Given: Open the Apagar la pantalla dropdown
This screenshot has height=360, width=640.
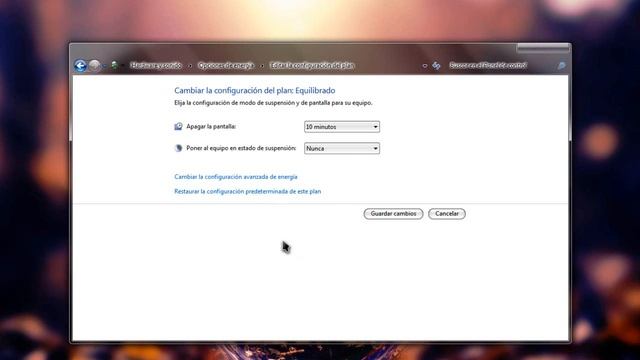Looking at the screenshot, I should (342, 127).
